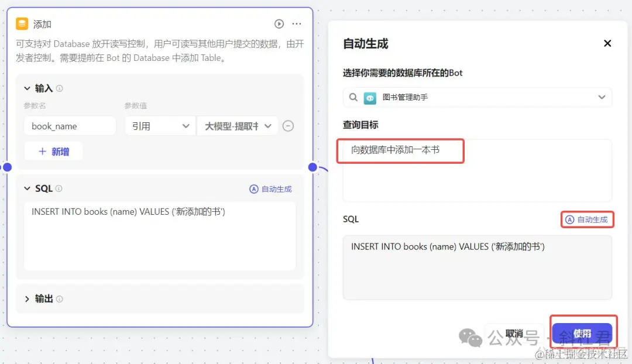Click 新增 to add a new parameter

[53, 151]
